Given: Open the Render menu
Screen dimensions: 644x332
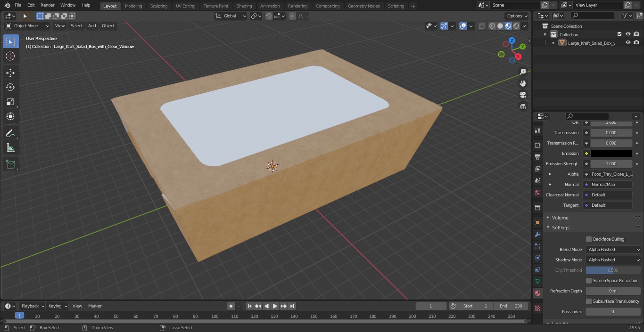Looking at the screenshot, I should (47, 5).
